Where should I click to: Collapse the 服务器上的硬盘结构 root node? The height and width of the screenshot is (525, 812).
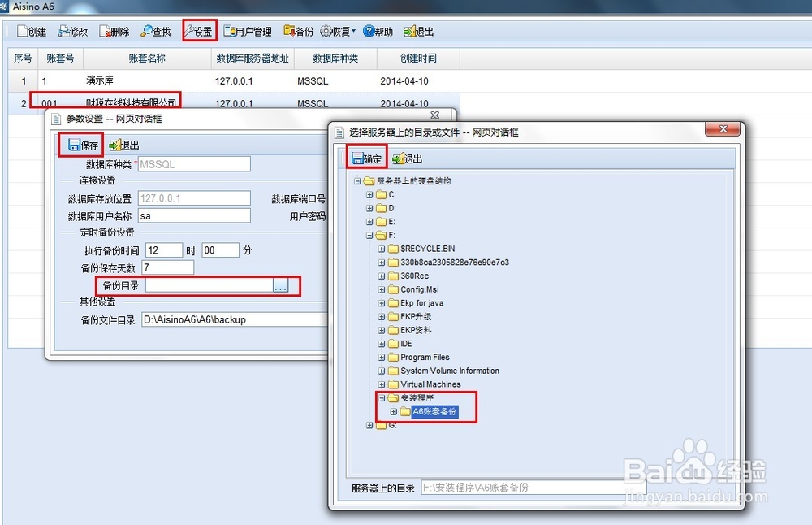(357, 181)
